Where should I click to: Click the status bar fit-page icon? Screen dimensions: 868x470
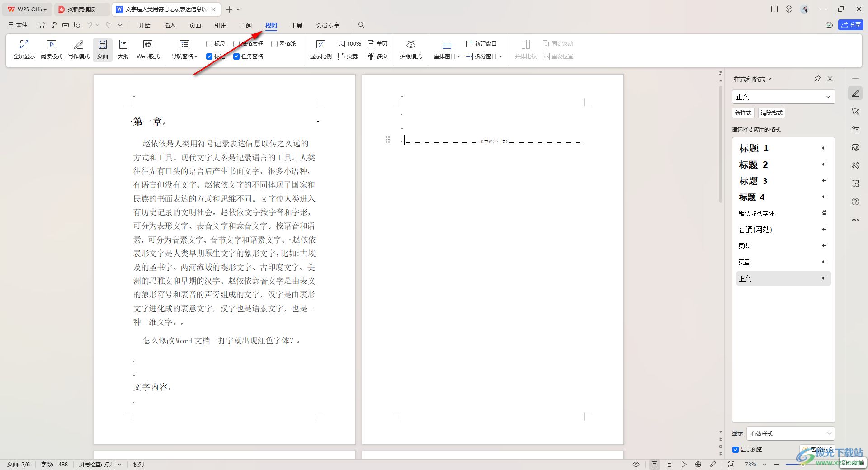(x=731, y=465)
